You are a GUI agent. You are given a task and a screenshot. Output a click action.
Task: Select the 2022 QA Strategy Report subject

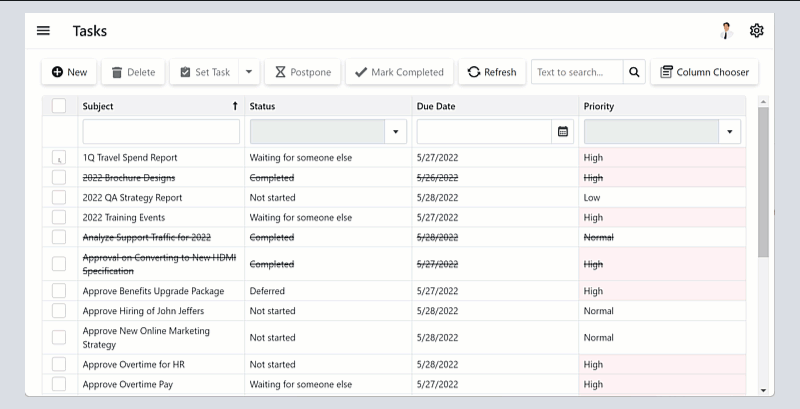(132, 197)
